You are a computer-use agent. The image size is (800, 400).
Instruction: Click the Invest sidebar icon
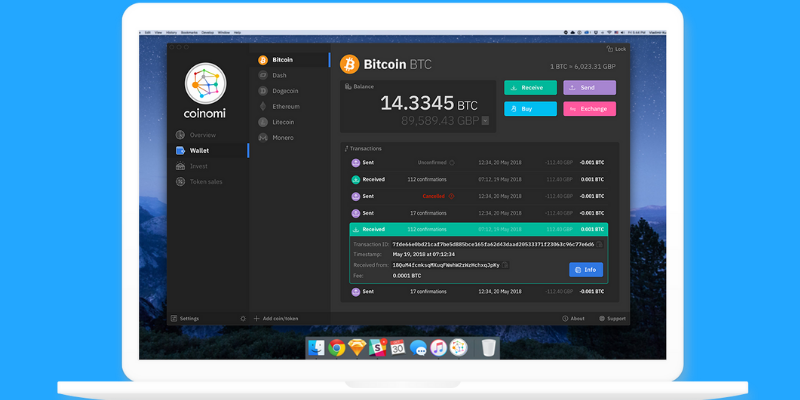[180, 166]
